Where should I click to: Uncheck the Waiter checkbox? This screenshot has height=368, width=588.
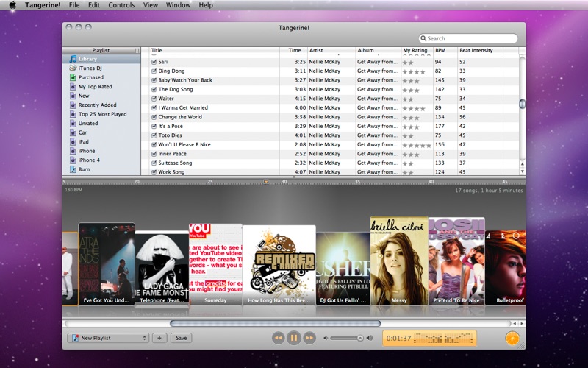point(154,99)
